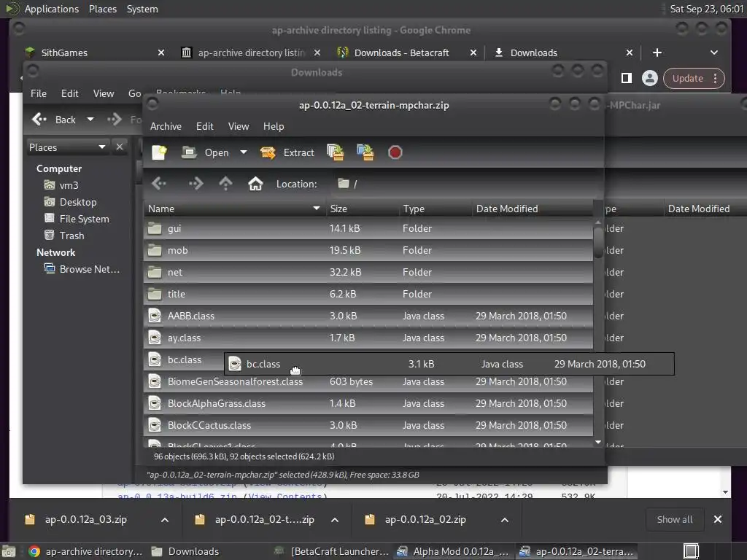The width and height of the screenshot is (747, 560).
Task: Click the Add Folder icon in archive toolbar
Action: pos(365,152)
